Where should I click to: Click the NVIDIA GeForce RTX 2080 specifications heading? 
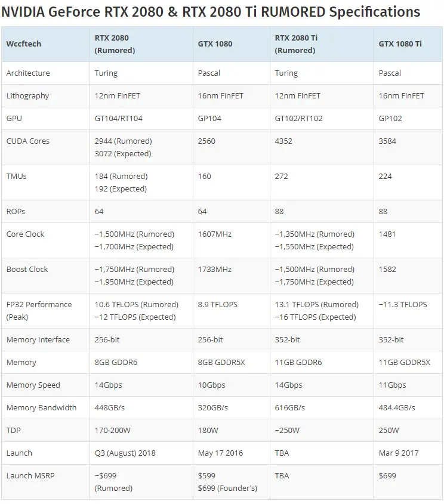(211, 12)
